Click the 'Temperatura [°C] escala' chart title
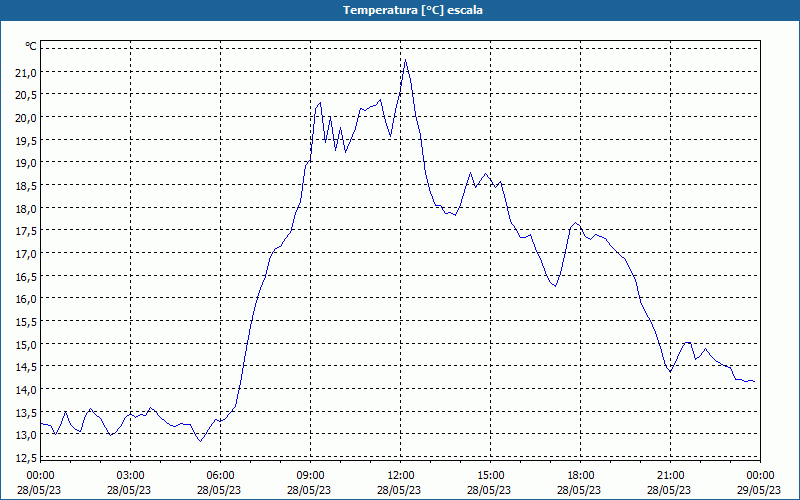 [x=413, y=10]
